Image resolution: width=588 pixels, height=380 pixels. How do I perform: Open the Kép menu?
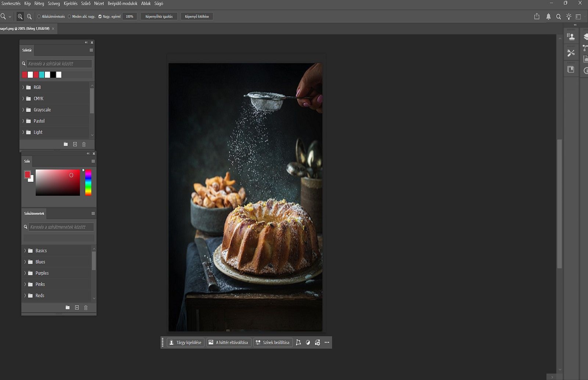(28, 4)
